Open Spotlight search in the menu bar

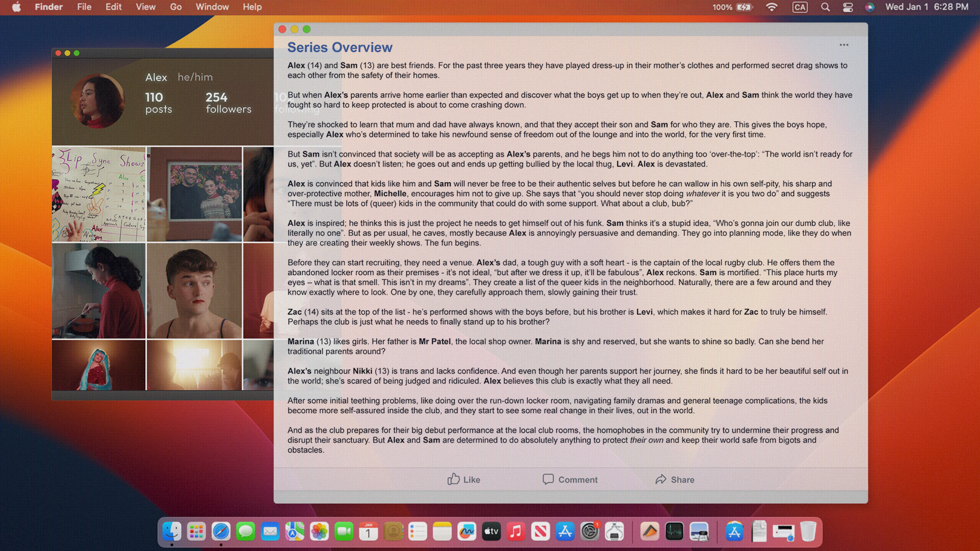pyautogui.click(x=825, y=7)
